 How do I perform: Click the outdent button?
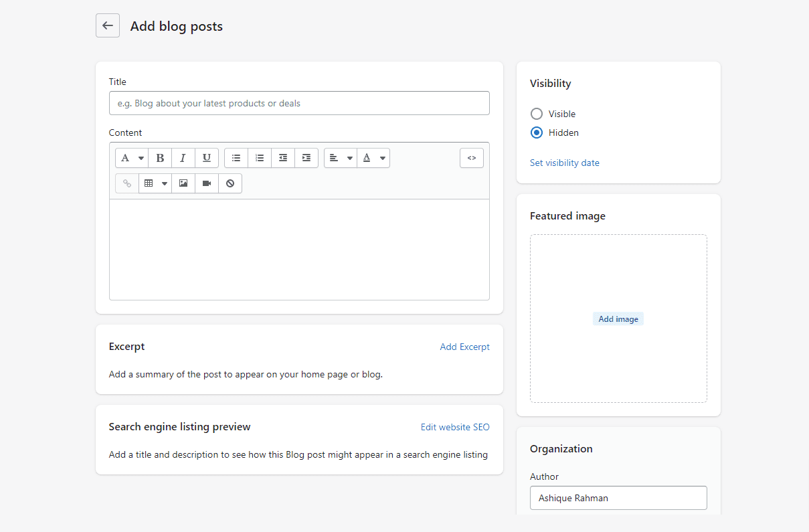tap(283, 158)
